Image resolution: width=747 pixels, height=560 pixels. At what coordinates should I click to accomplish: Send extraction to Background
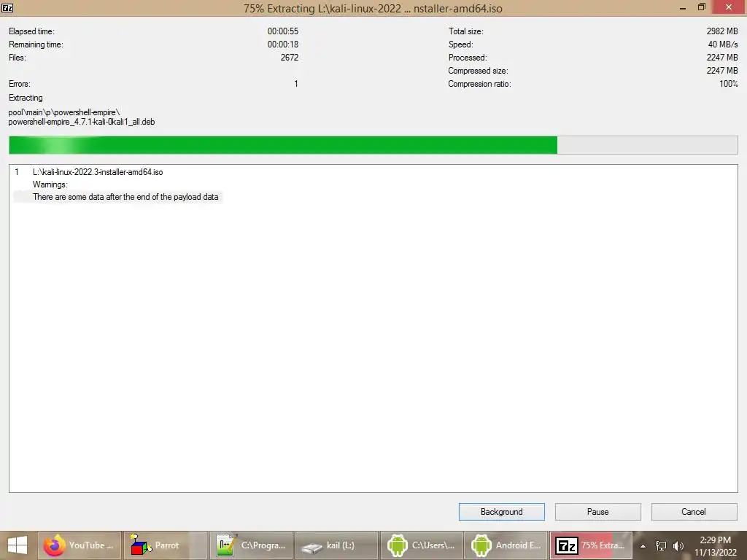point(502,512)
